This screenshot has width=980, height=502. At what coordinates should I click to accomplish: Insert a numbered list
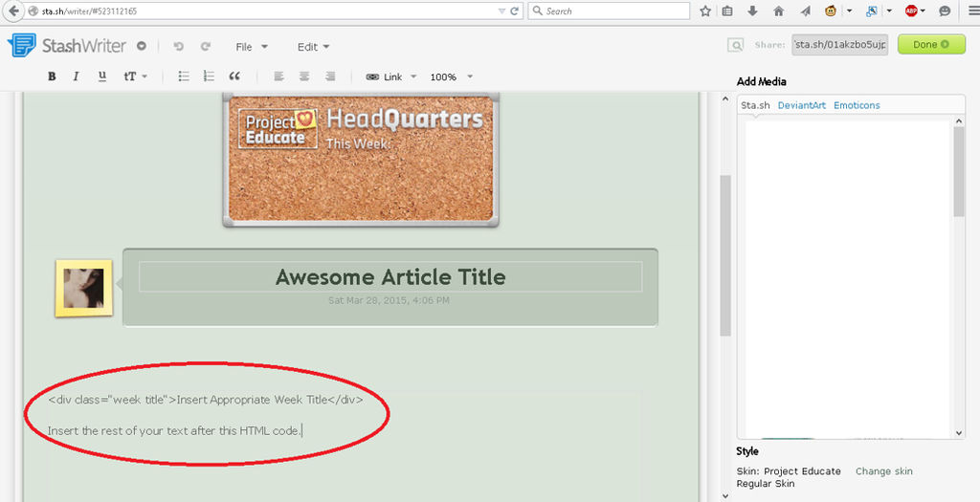point(209,76)
